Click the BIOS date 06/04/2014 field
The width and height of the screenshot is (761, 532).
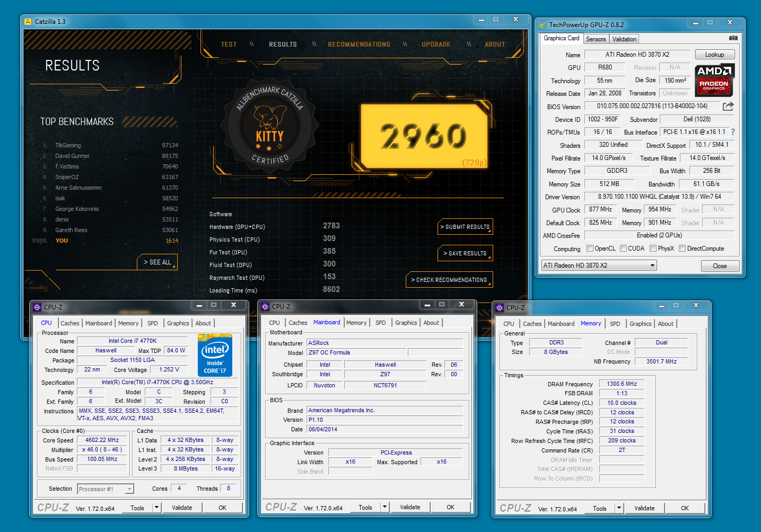[x=384, y=429]
